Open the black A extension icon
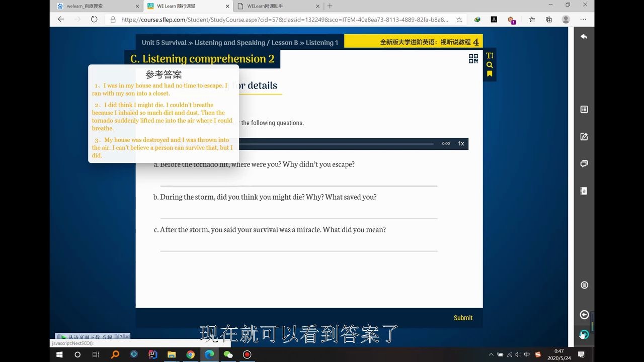 494,20
